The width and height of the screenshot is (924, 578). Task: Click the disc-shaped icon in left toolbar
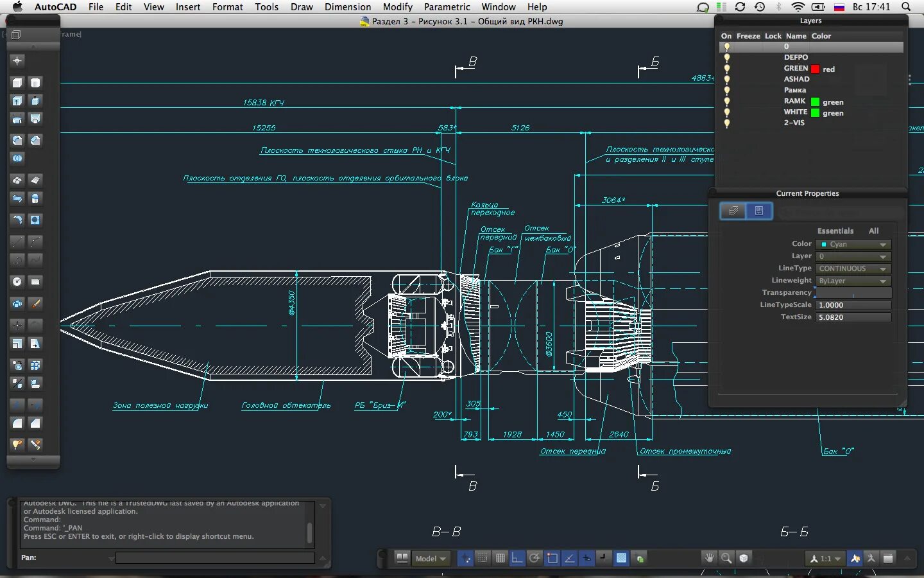tap(17, 281)
